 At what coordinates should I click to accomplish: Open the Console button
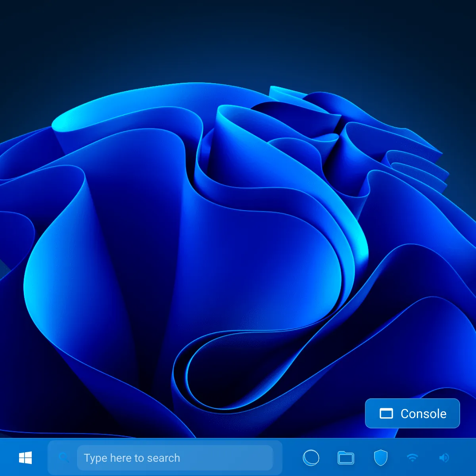(413, 413)
